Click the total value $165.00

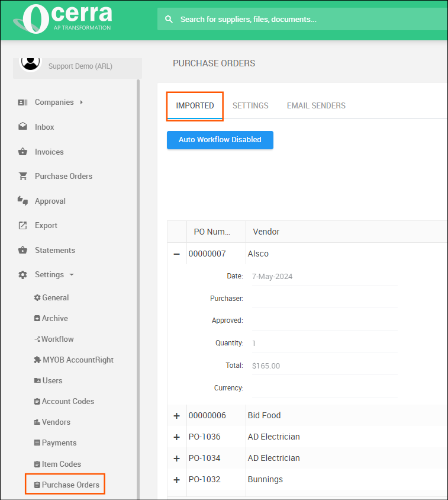[266, 366]
